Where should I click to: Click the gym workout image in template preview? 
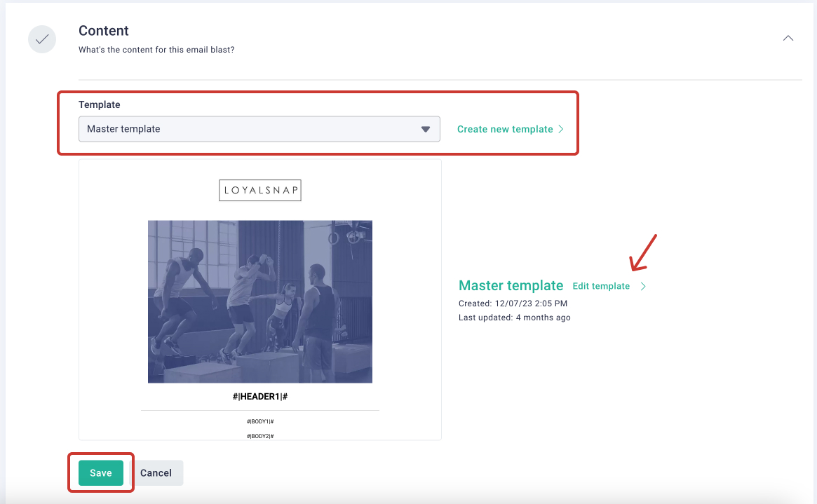point(260,301)
